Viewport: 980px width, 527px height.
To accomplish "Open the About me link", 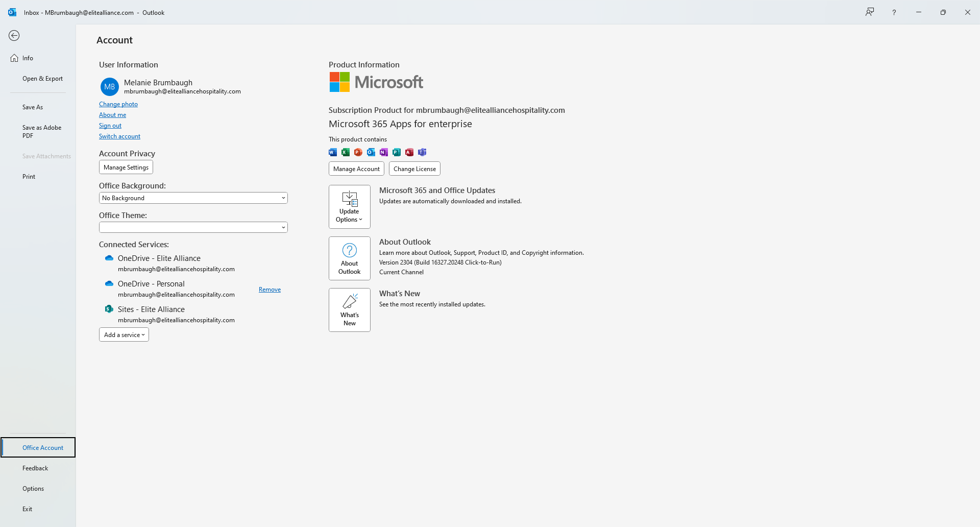I will [x=112, y=115].
